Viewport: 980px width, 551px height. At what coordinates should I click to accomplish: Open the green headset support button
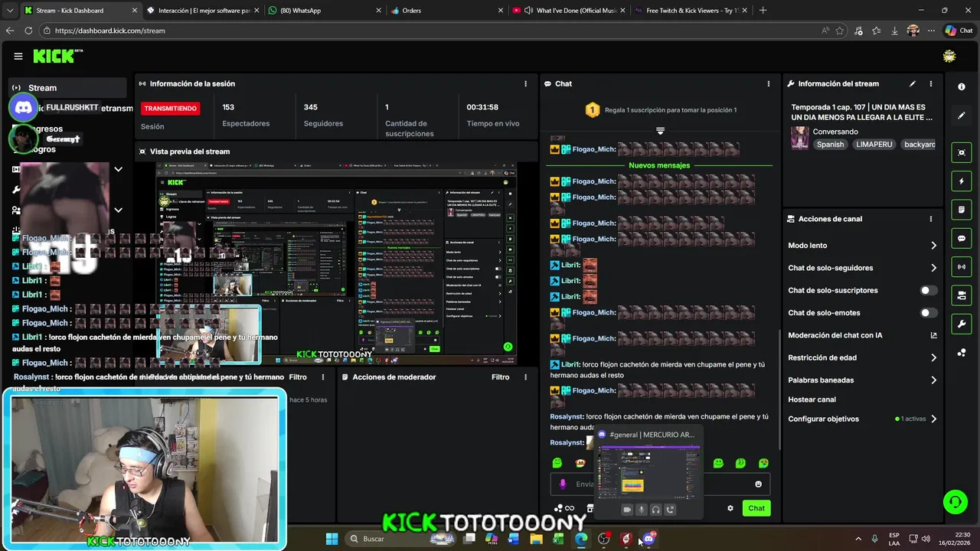[x=955, y=502]
